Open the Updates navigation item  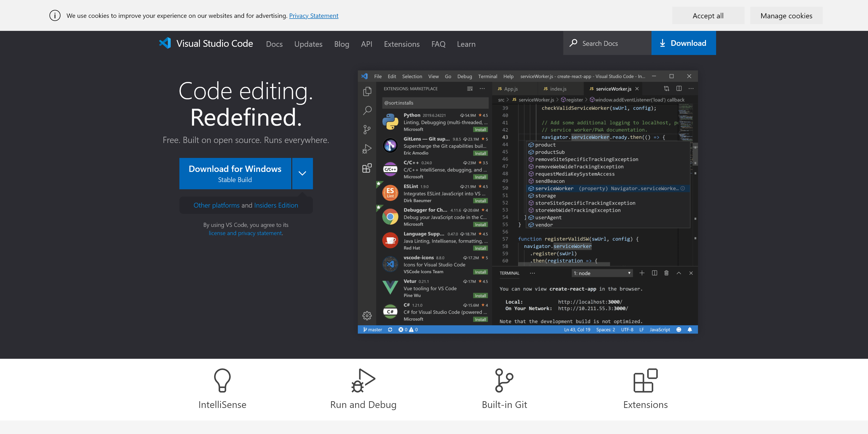coord(308,44)
